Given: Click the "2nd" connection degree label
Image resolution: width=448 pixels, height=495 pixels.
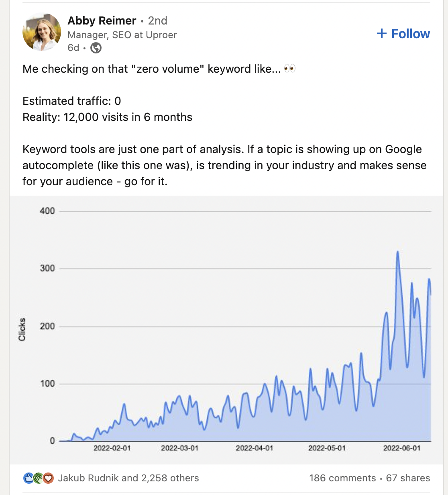Looking at the screenshot, I should click(x=157, y=20).
